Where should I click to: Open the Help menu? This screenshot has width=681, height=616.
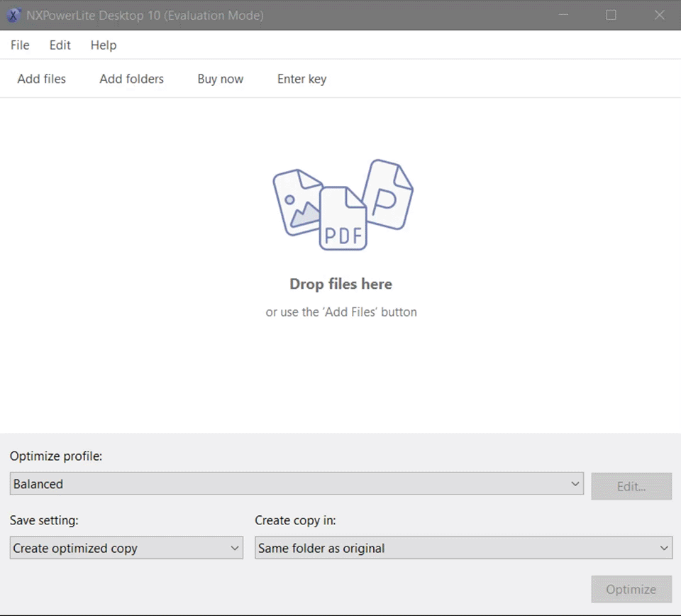pos(104,45)
